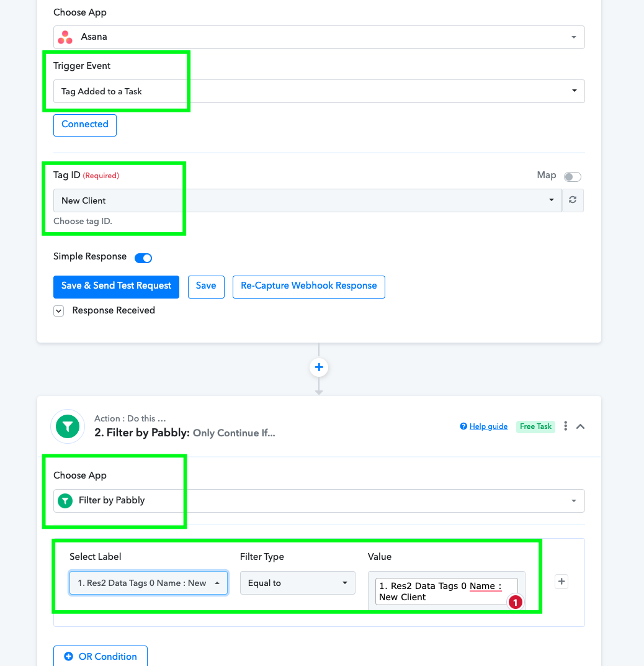
Task: Expand the Response Received section
Action: click(58, 311)
